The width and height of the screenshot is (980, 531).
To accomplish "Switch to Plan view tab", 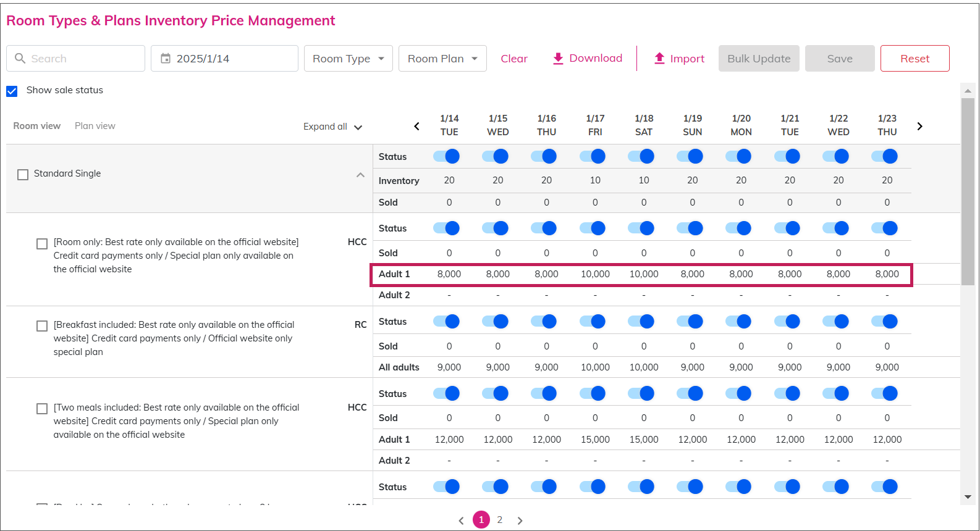I will coord(95,126).
